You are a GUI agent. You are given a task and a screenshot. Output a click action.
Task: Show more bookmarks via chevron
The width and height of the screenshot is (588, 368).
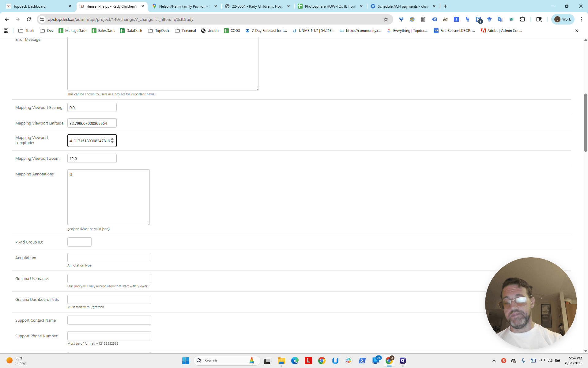pyautogui.click(x=577, y=31)
